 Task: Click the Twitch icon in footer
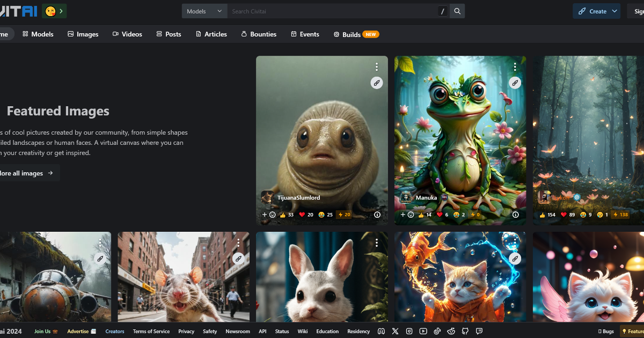(479, 332)
